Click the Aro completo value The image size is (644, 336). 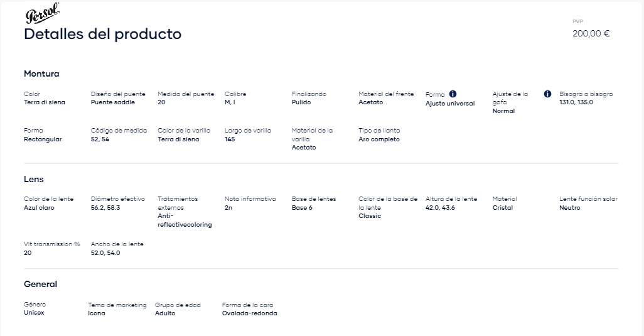[x=378, y=139]
